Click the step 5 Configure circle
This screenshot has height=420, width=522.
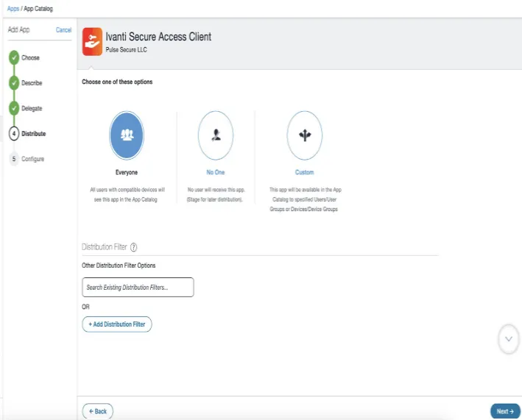14,159
